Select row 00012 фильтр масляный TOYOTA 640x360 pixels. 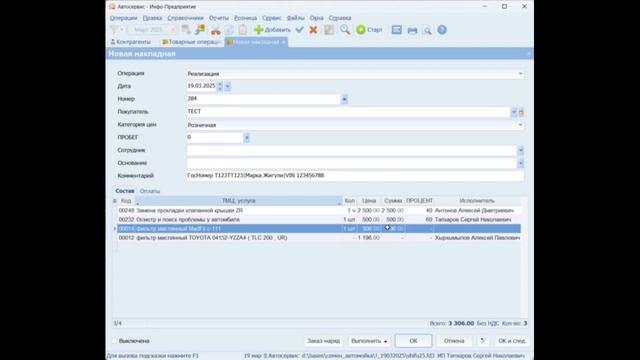[x=319, y=238]
